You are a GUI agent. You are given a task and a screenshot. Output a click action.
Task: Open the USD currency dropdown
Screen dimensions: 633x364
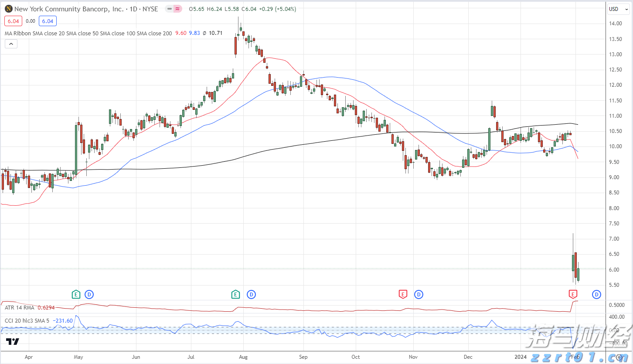click(x=616, y=9)
